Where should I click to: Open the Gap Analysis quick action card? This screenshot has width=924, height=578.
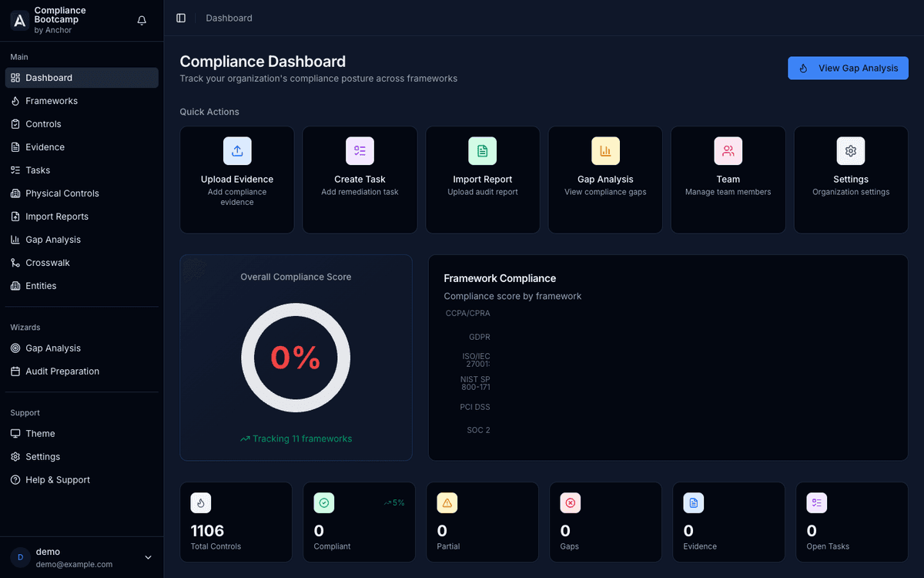[605, 180]
